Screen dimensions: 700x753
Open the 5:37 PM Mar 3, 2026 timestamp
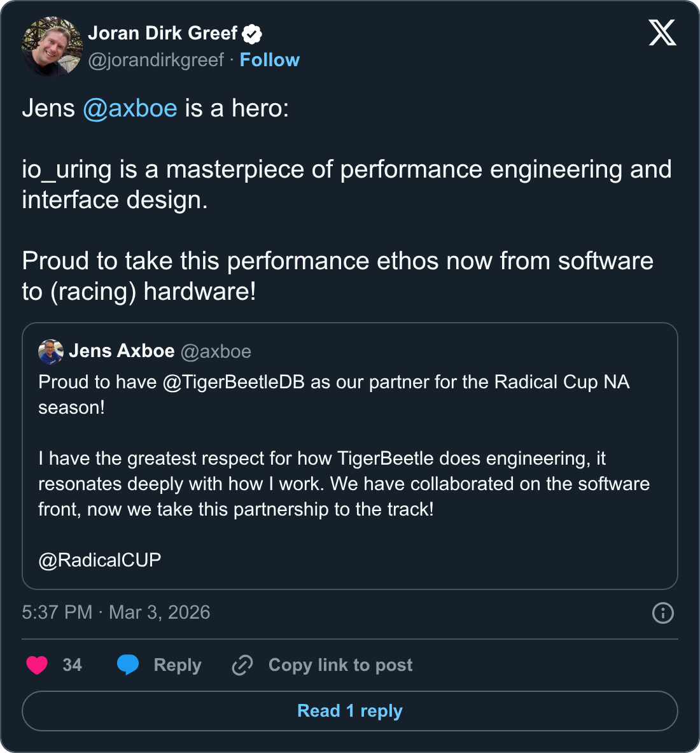(x=116, y=612)
